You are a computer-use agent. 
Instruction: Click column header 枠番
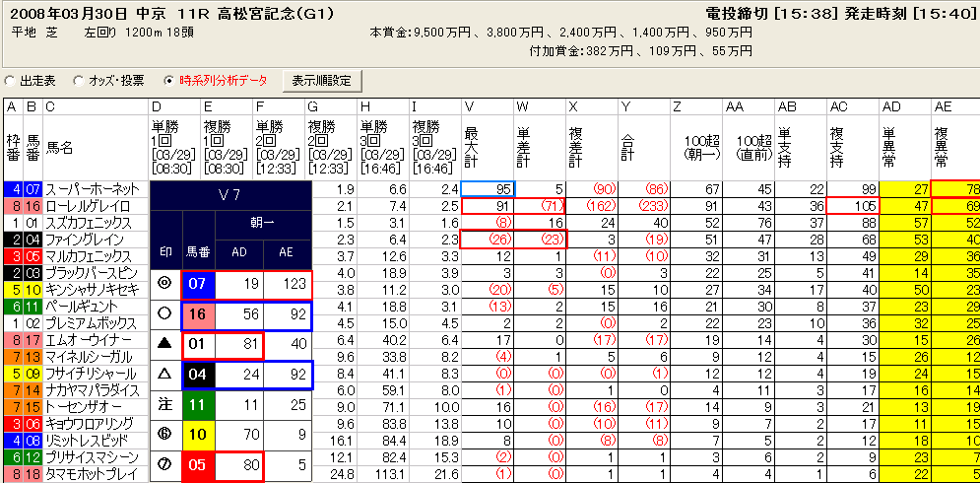point(13,148)
